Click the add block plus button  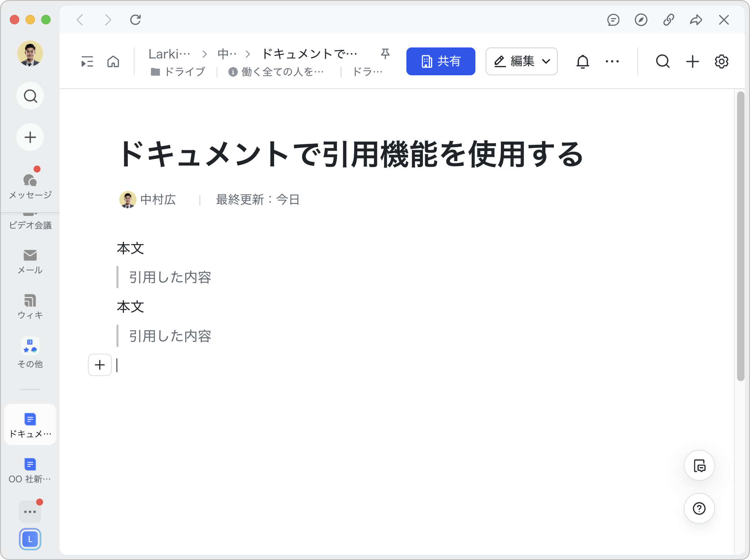coord(100,365)
